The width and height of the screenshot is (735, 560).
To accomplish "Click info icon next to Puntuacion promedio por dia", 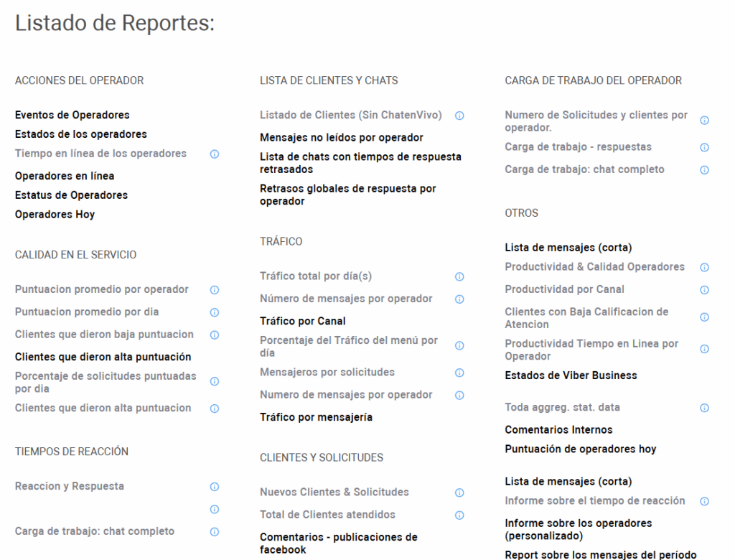I will 214,313.
